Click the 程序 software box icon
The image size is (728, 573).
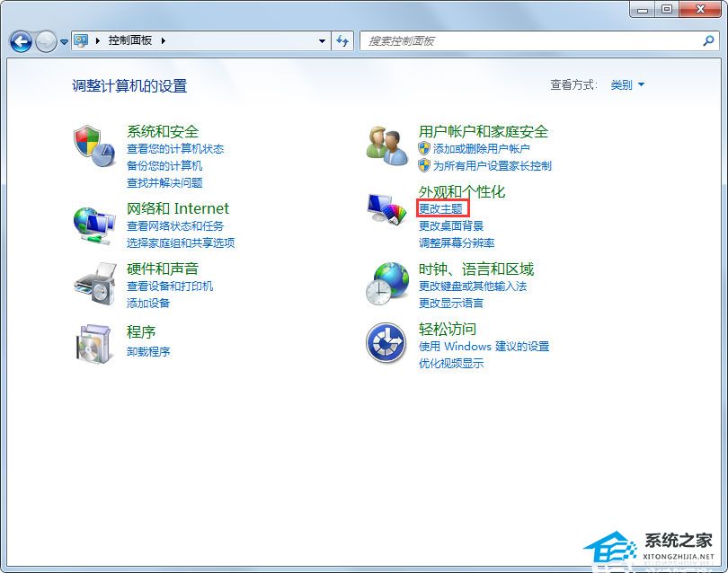click(94, 343)
